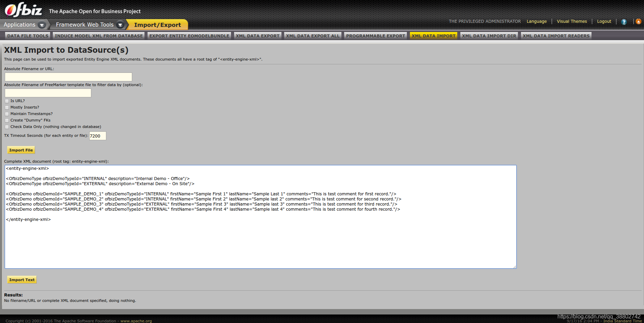Toggle the Maintain Timestamps? checkbox
644x323 pixels.
[x=7, y=114]
